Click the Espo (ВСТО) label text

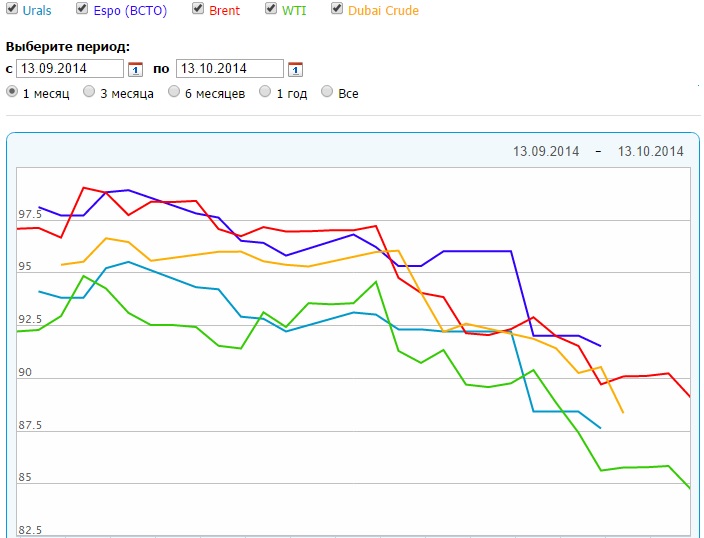[130, 11]
